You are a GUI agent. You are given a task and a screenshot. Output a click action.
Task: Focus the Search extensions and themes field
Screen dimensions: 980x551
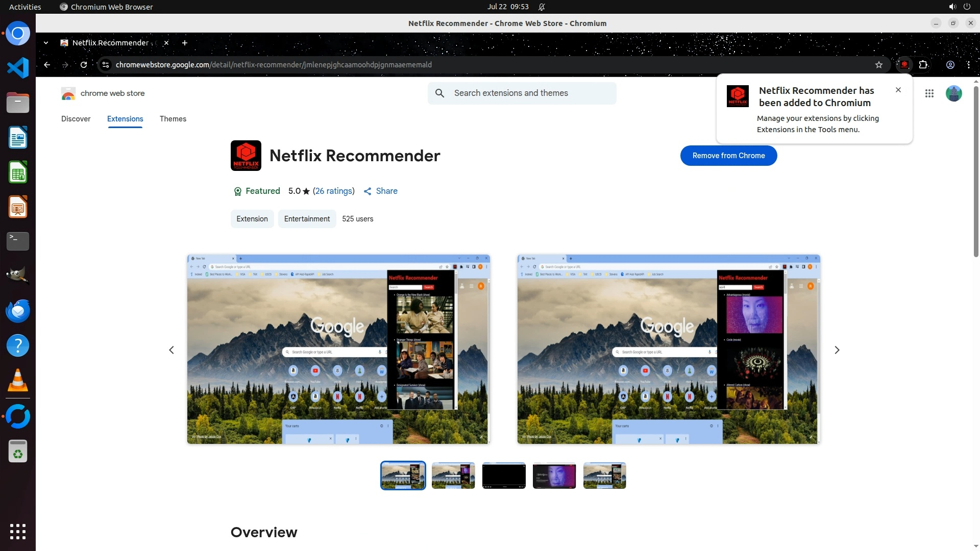click(x=531, y=93)
